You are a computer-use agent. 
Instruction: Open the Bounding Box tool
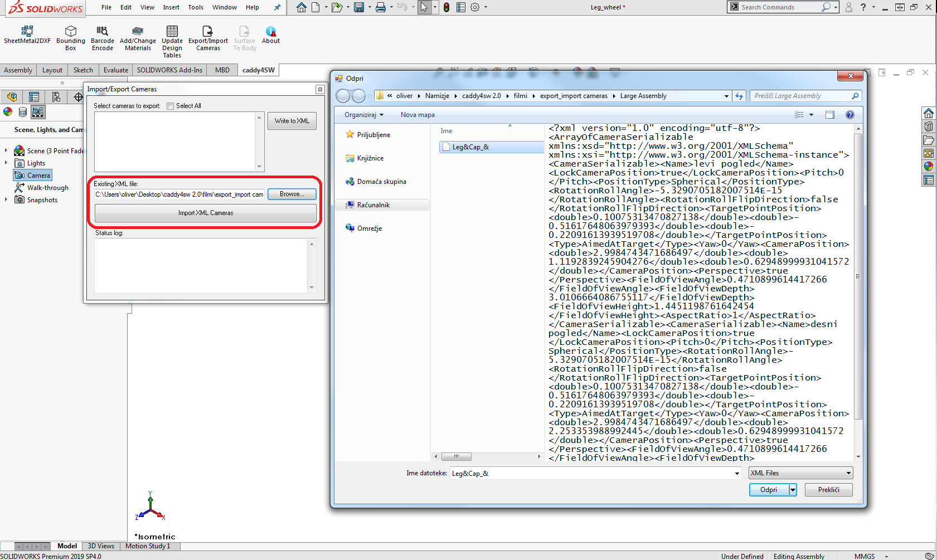[x=71, y=31]
